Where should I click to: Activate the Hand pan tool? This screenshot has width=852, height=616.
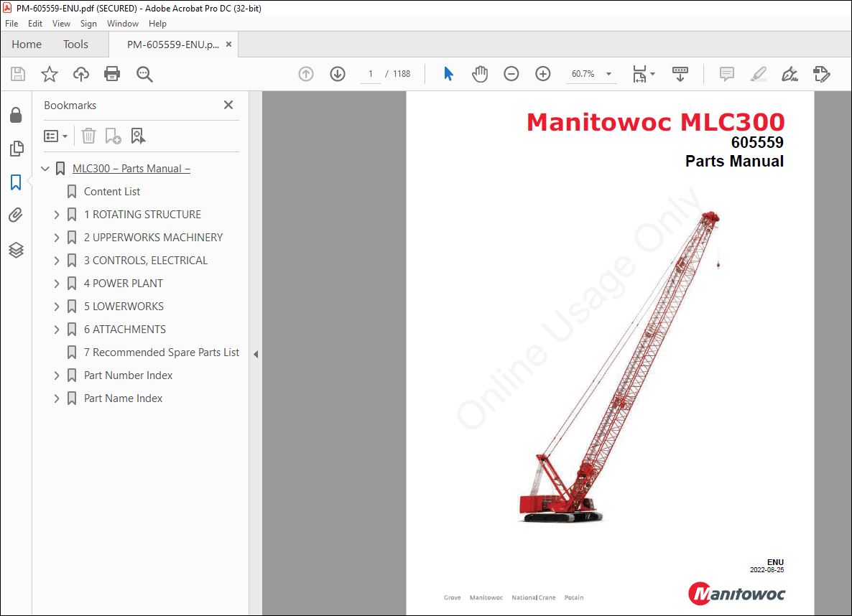480,74
